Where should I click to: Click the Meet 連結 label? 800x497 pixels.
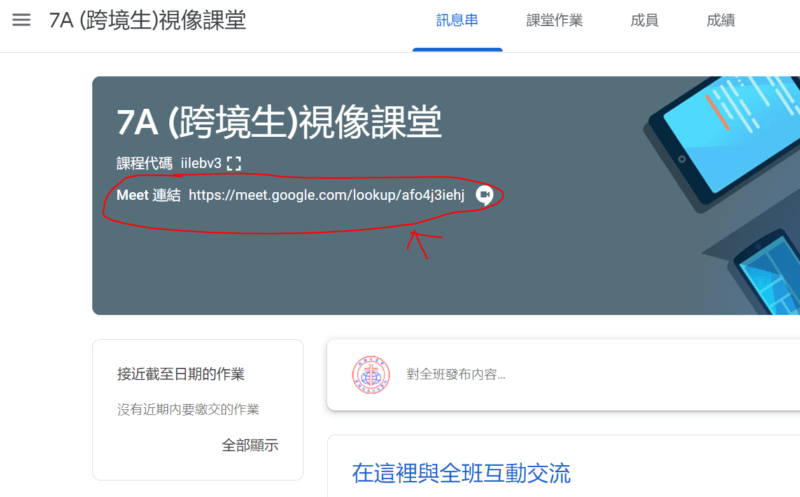(148, 195)
